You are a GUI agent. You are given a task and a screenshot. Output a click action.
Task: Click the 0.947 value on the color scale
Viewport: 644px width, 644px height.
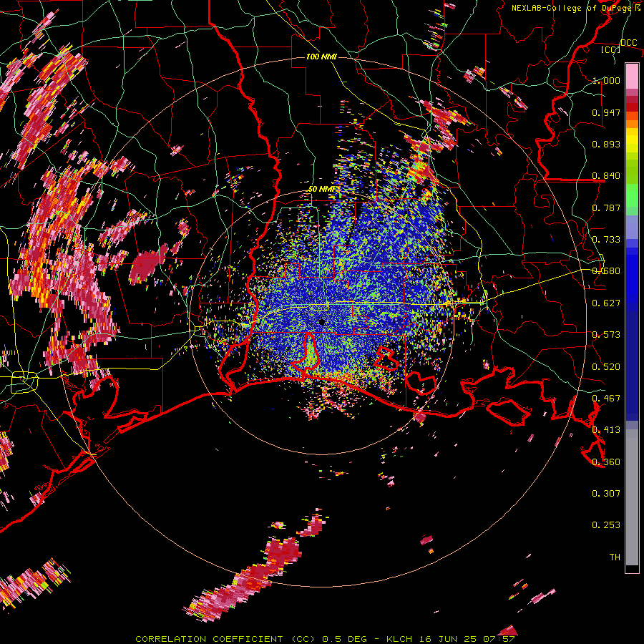606,112
